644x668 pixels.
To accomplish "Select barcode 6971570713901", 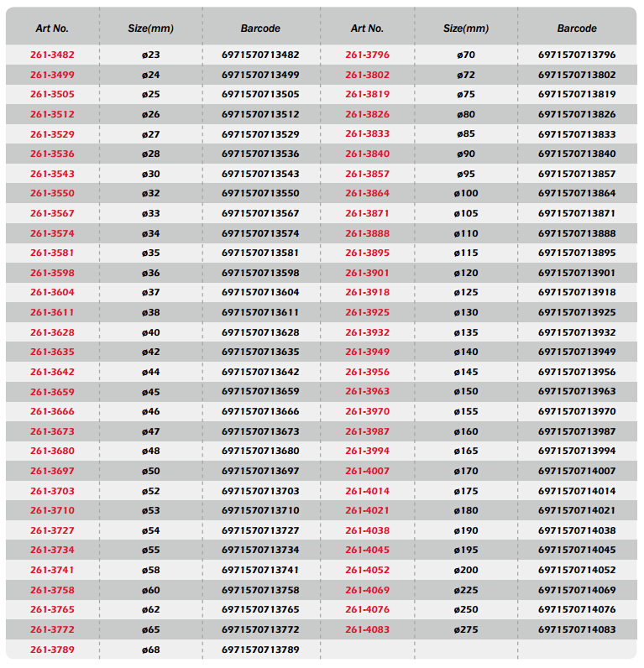I will click(x=577, y=273).
